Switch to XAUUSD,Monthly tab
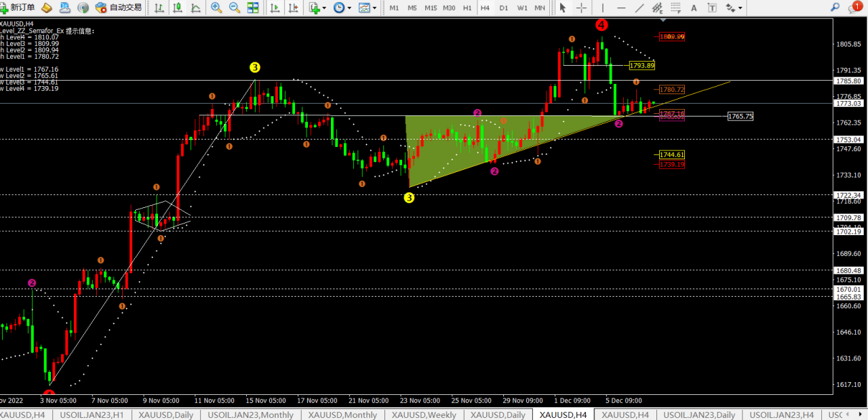The width and height of the screenshot is (868, 420). (x=342, y=415)
